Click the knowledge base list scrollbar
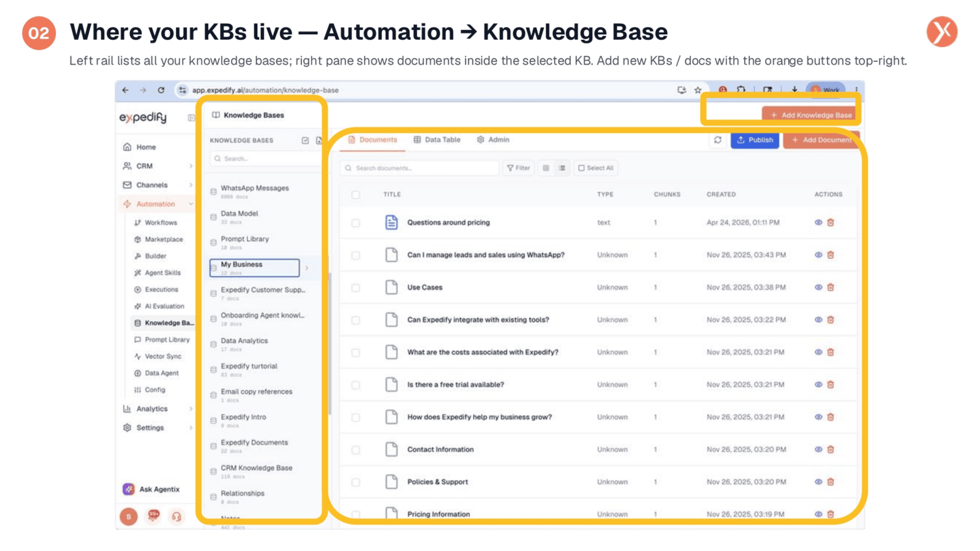The height and width of the screenshot is (551, 980). (330, 343)
